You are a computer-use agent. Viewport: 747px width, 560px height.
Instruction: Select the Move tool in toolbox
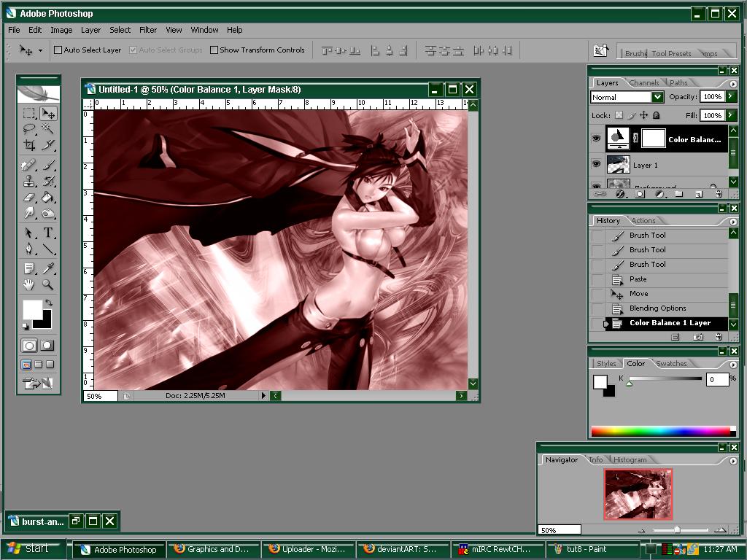tap(47, 113)
